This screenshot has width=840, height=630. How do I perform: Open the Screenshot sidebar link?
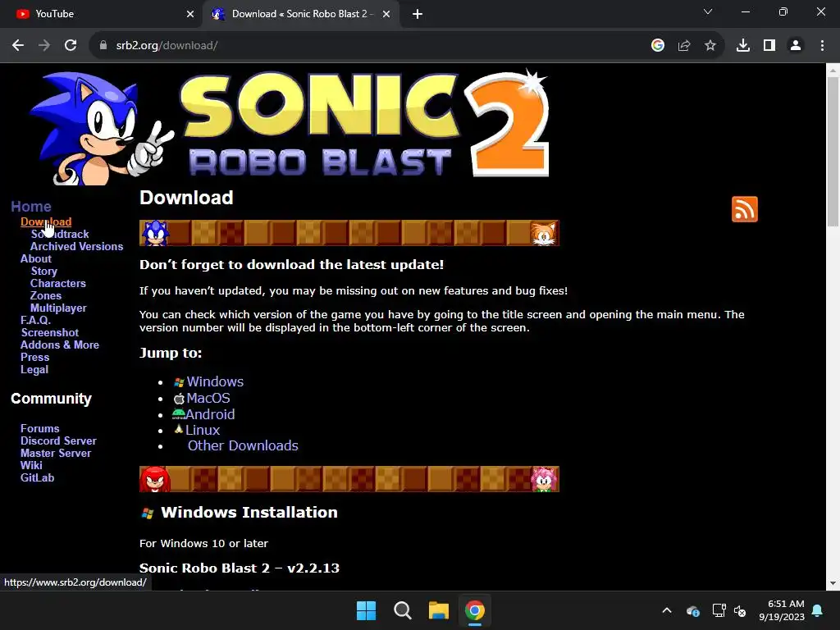(x=50, y=333)
